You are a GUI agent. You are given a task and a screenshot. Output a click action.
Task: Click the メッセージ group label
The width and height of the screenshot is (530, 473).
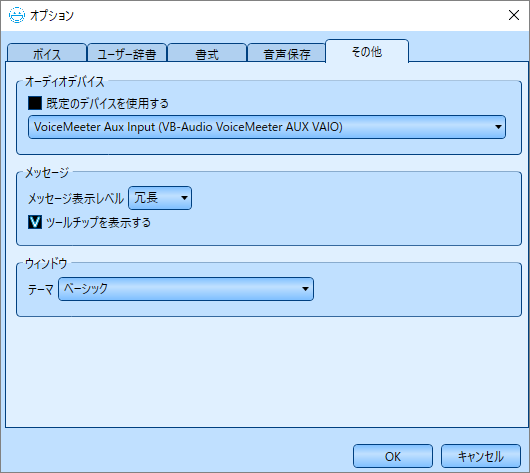(47, 173)
